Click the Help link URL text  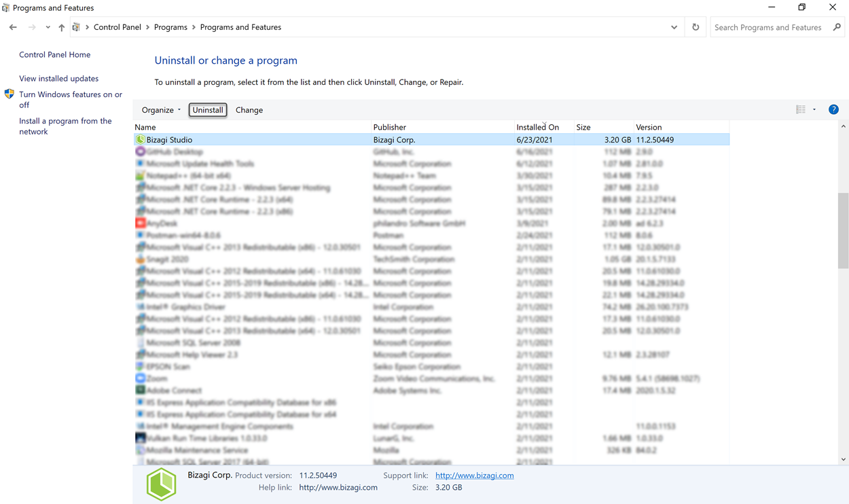coord(338,488)
